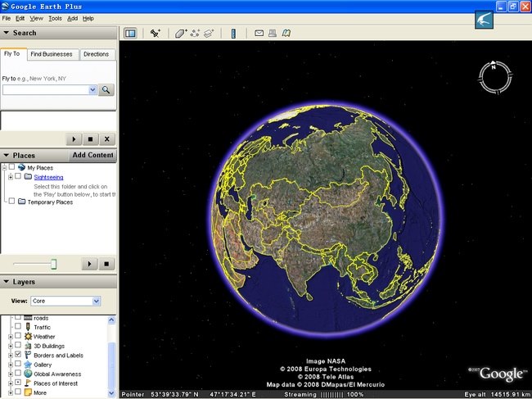Click the My Places globe icon

tap(21, 167)
